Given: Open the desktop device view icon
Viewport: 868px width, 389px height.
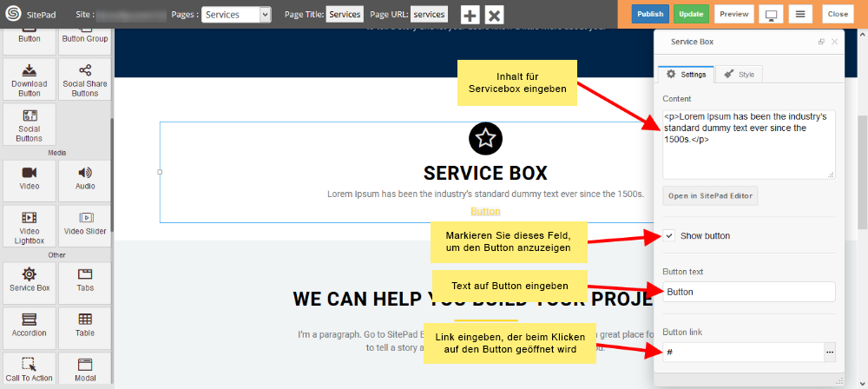Looking at the screenshot, I should tap(771, 15).
